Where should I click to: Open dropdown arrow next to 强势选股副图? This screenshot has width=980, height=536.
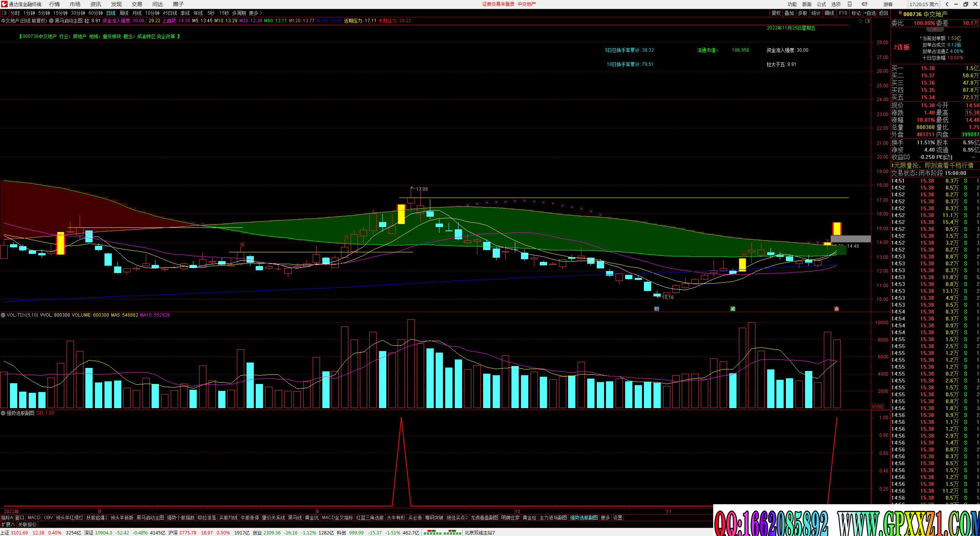3,413
